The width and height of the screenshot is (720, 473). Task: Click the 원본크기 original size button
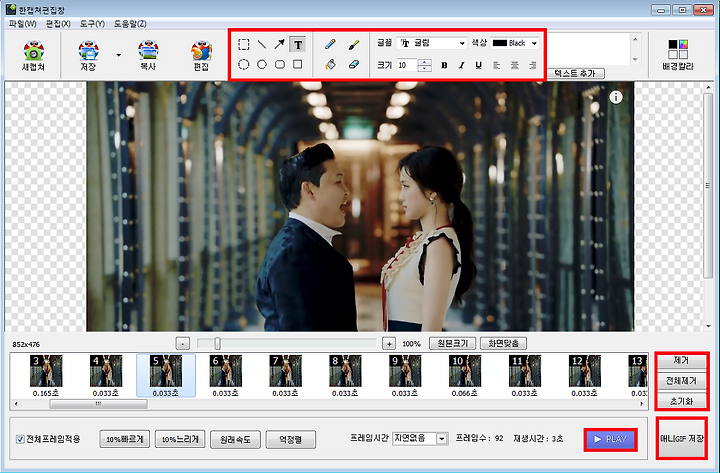click(x=452, y=343)
